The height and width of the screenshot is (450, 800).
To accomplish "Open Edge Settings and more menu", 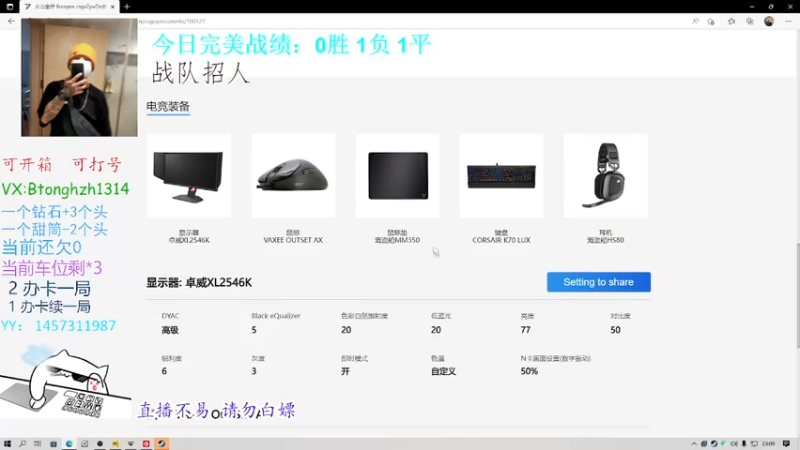I will 788,21.
